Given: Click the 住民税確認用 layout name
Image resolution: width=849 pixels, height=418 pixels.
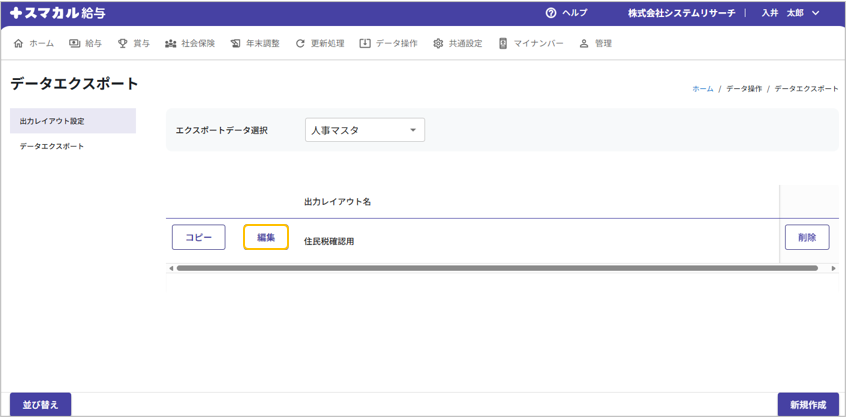Looking at the screenshot, I should pyautogui.click(x=329, y=241).
